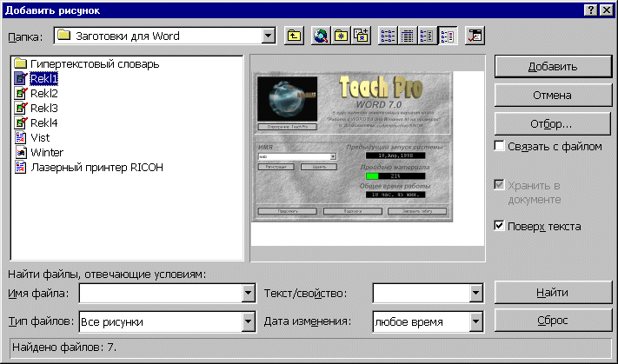Click in the Имя файла input field
This screenshot has height=364, width=618.
[161, 293]
